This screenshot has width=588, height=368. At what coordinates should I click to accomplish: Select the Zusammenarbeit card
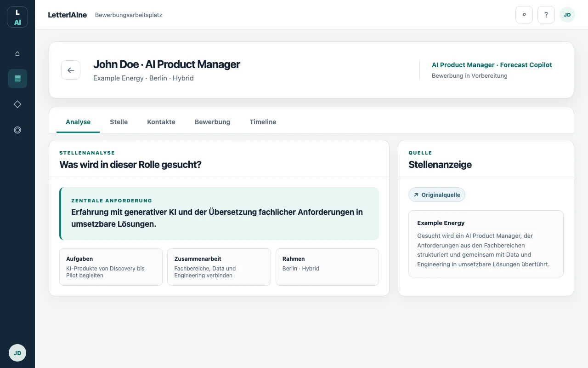pos(219,267)
